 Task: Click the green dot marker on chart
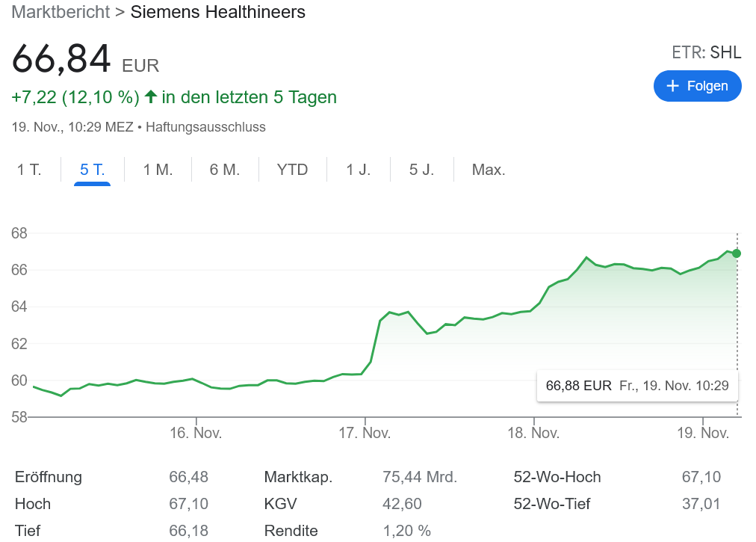click(737, 253)
